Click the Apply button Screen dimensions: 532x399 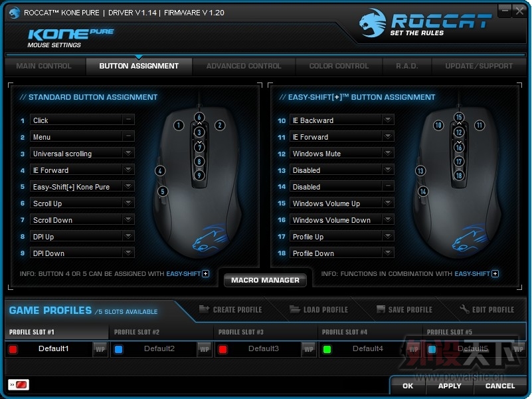[x=450, y=386]
